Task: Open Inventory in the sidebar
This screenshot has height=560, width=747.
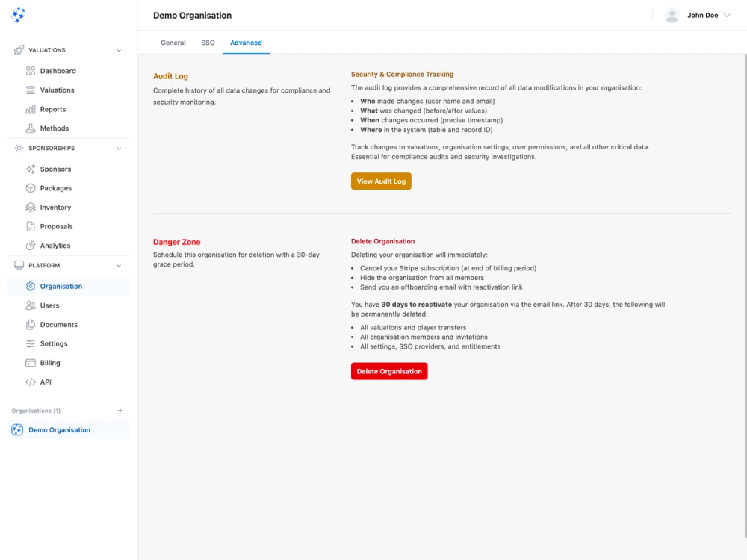Action: [x=69, y=207]
